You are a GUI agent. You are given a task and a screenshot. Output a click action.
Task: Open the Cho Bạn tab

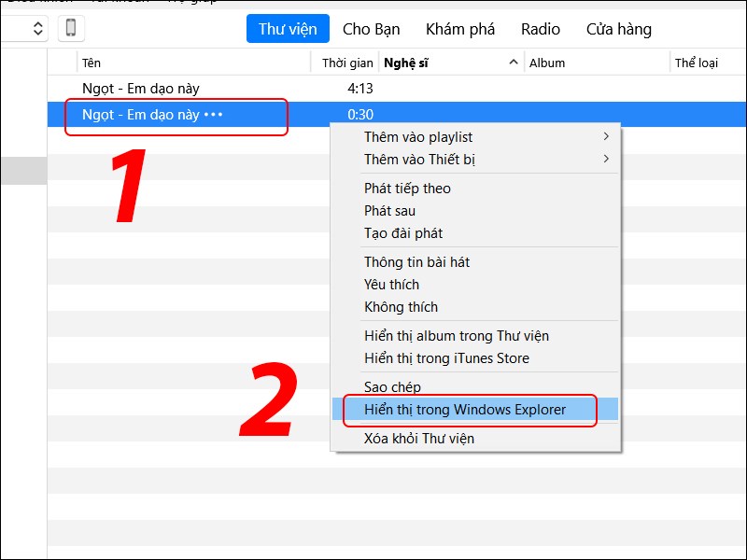tap(372, 29)
